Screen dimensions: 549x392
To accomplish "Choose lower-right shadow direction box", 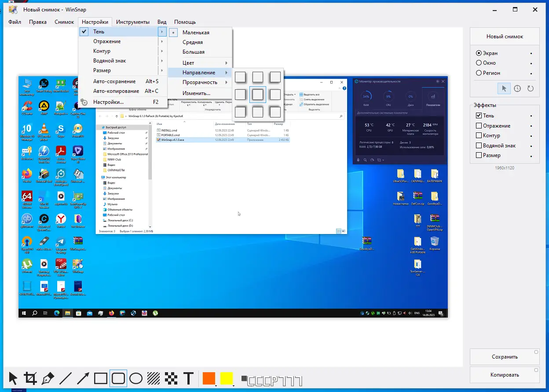I will 275,112.
